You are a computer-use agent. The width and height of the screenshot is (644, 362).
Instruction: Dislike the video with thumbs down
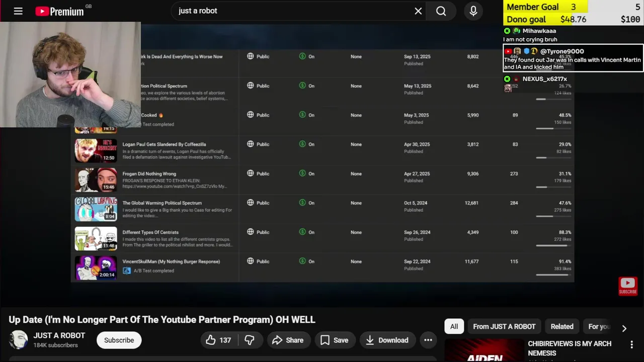[250, 340]
